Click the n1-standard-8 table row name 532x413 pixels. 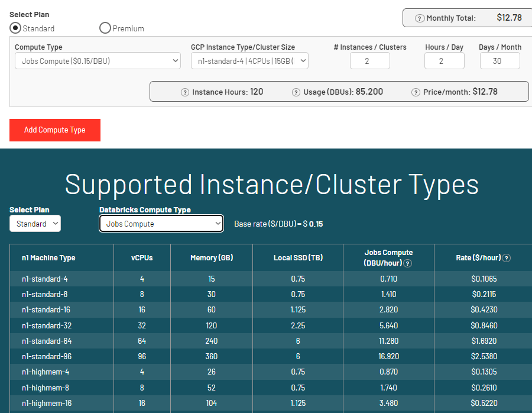click(x=45, y=294)
